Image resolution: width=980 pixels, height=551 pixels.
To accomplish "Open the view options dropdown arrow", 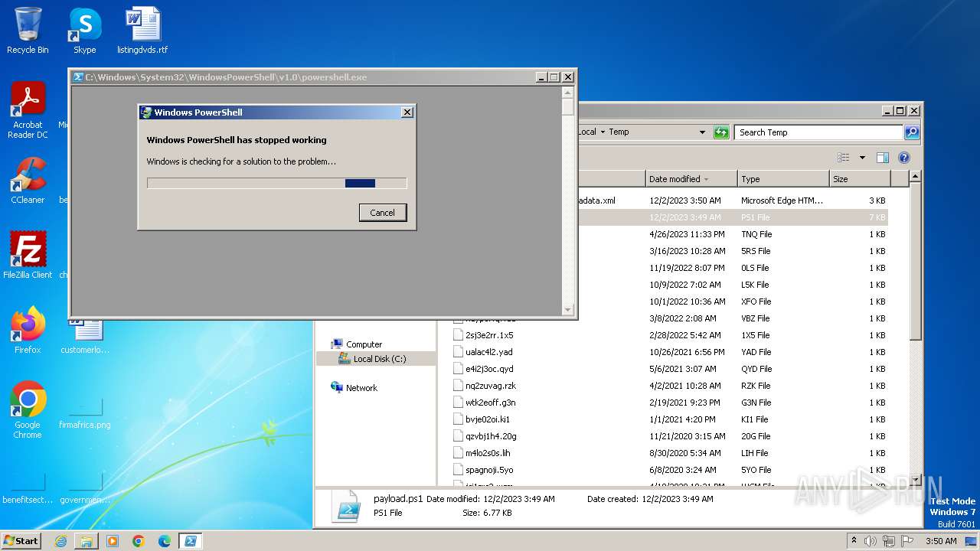I will pos(862,158).
